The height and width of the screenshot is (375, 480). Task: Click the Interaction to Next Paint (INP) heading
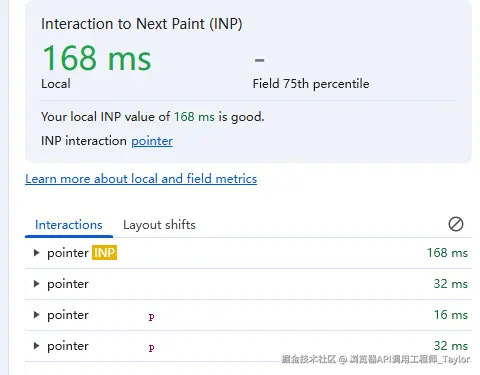coord(142,24)
